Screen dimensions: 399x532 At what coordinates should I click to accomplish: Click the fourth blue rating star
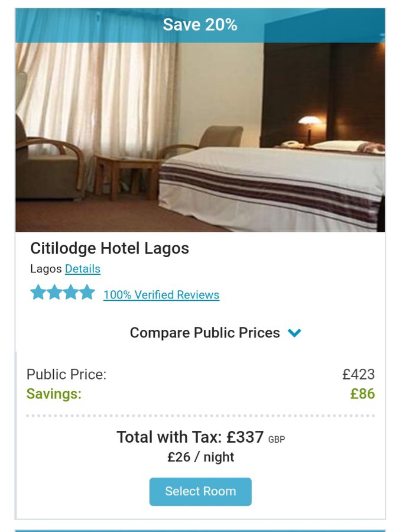[x=87, y=293]
